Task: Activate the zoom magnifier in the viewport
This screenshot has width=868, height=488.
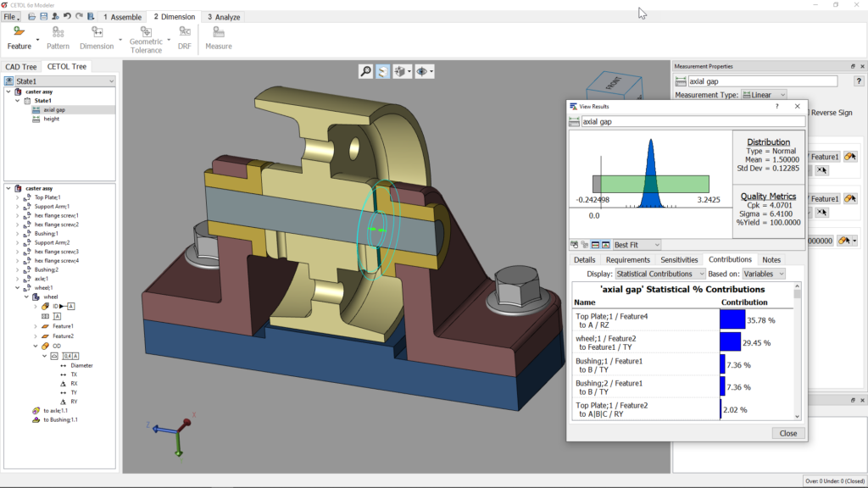Action: click(x=365, y=72)
